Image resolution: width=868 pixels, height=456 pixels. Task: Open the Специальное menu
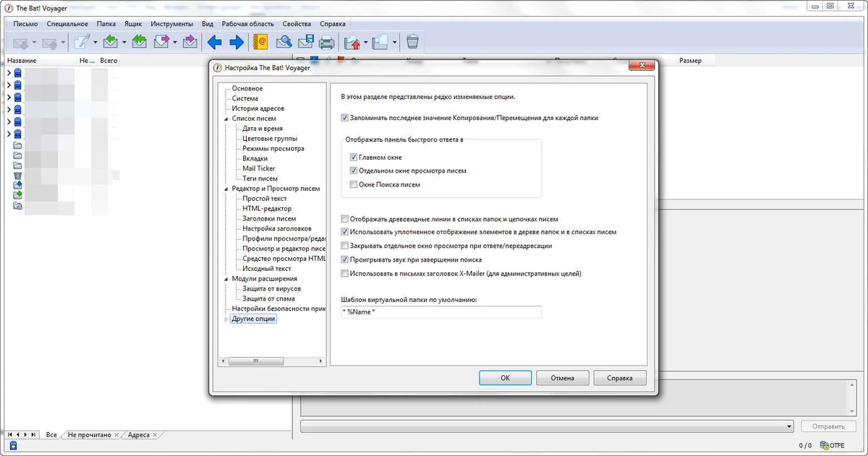click(x=67, y=24)
